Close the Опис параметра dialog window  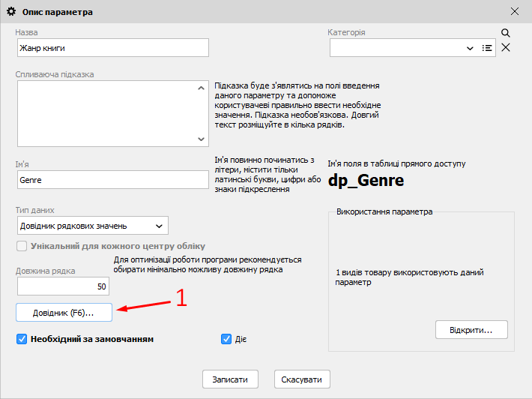[x=515, y=12]
